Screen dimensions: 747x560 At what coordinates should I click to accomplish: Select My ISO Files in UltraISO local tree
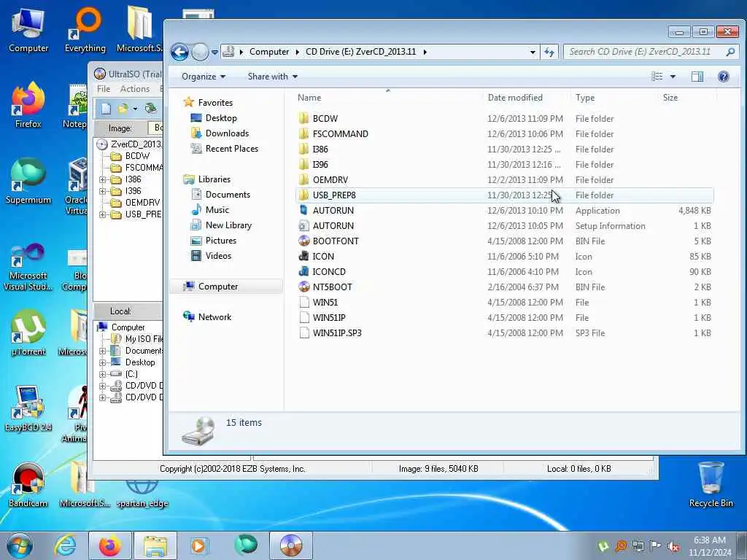(137, 339)
